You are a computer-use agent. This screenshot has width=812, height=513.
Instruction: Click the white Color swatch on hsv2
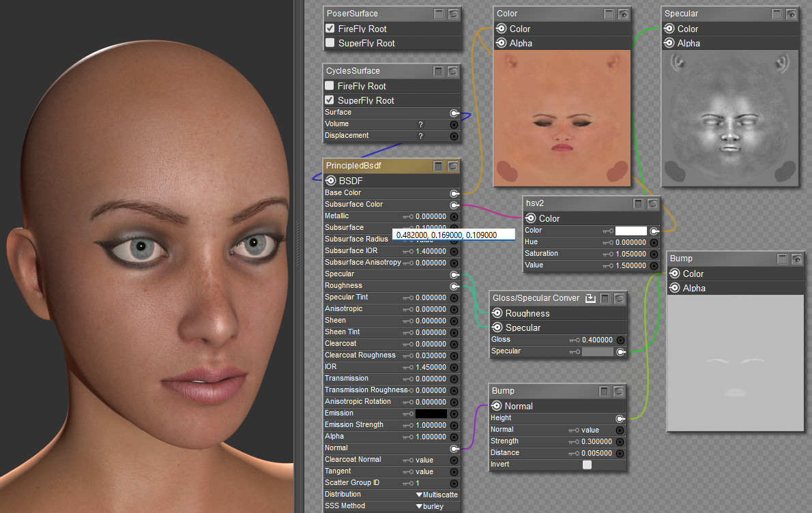[630, 231]
